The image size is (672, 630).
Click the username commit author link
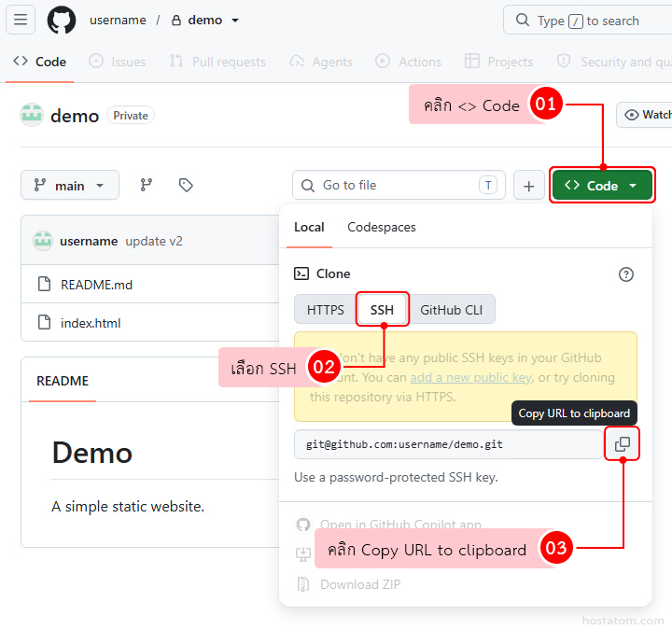click(x=89, y=242)
